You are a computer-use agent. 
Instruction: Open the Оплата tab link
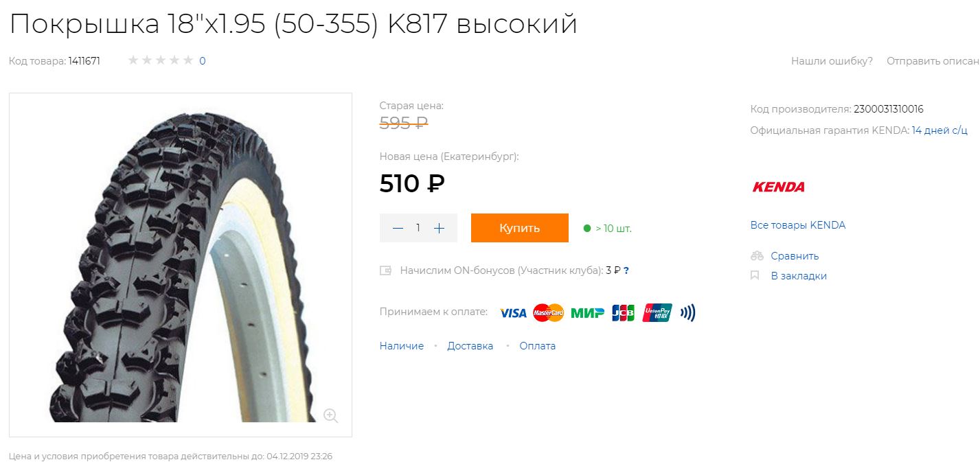coord(538,346)
